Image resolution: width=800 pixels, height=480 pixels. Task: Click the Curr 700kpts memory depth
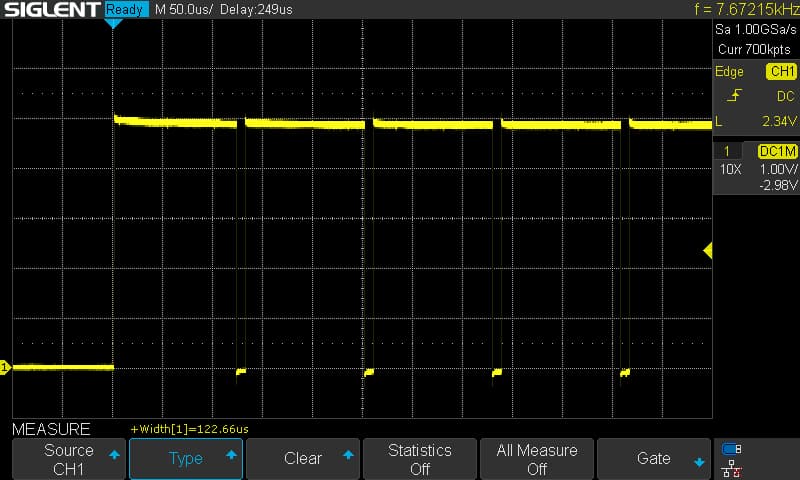click(x=755, y=49)
